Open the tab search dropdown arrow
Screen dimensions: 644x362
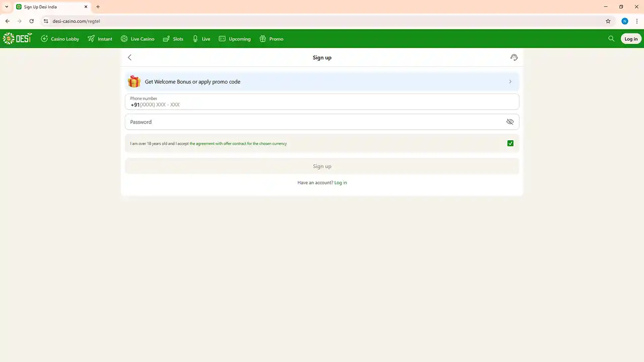click(7, 7)
